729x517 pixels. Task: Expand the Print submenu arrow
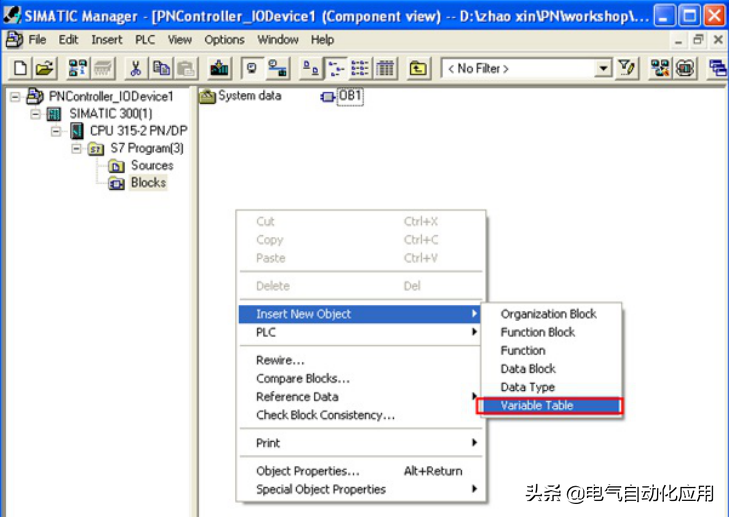[474, 443]
